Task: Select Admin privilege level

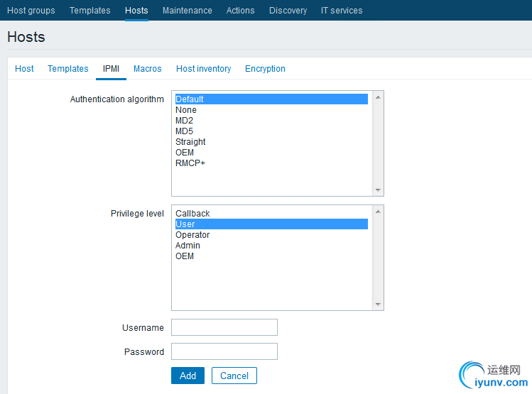Action: pos(188,246)
